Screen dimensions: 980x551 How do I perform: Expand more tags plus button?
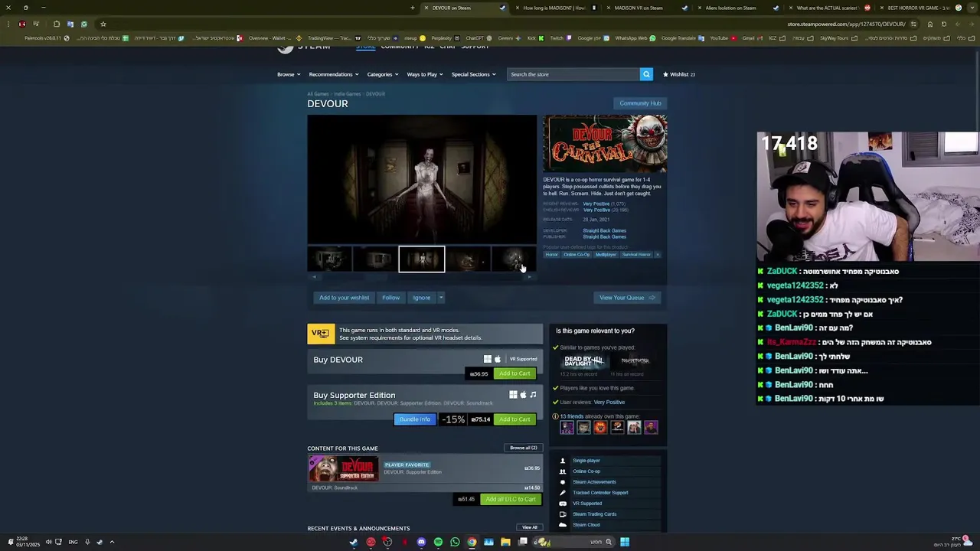coord(657,255)
